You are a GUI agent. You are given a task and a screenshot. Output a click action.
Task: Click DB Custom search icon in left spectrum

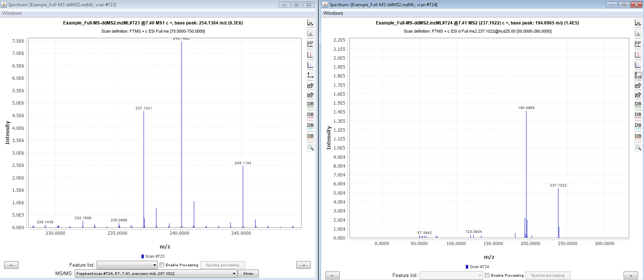point(310,115)
